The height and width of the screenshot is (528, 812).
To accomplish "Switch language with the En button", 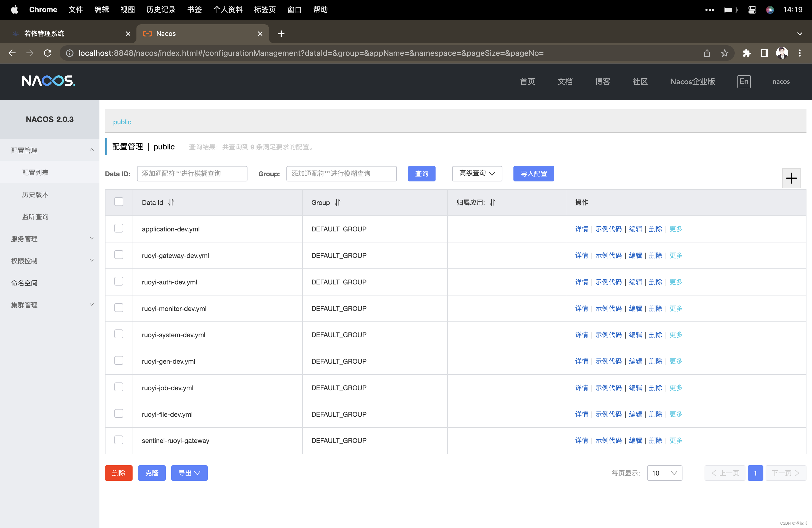I will tap(744, 81).
